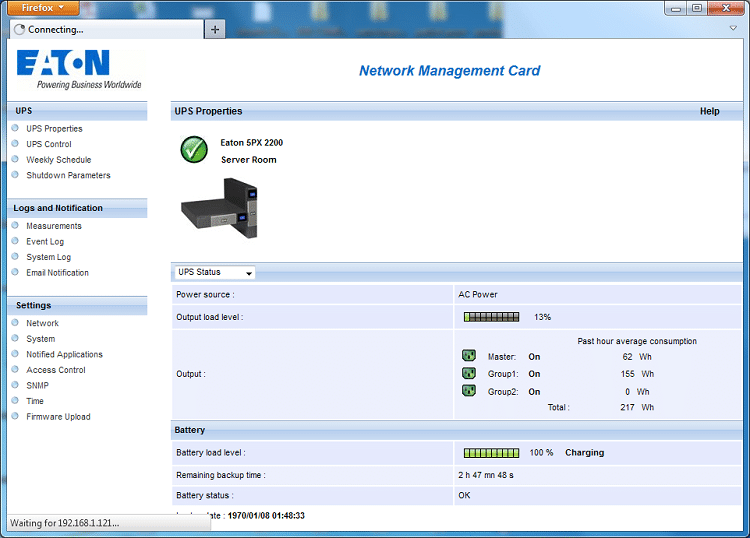Click the battery load level bar

pos(491,452)
